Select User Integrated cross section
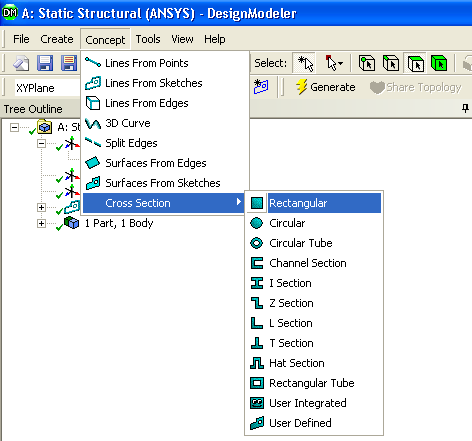 coord(314,403)
